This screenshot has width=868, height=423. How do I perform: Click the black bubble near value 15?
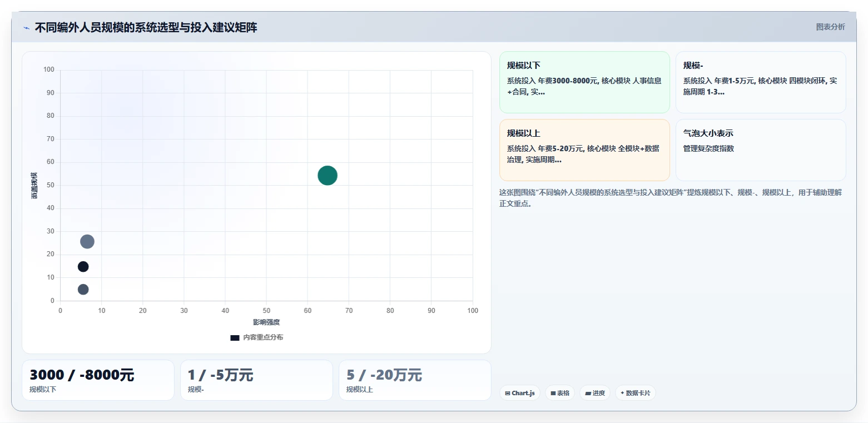(83, 266)
